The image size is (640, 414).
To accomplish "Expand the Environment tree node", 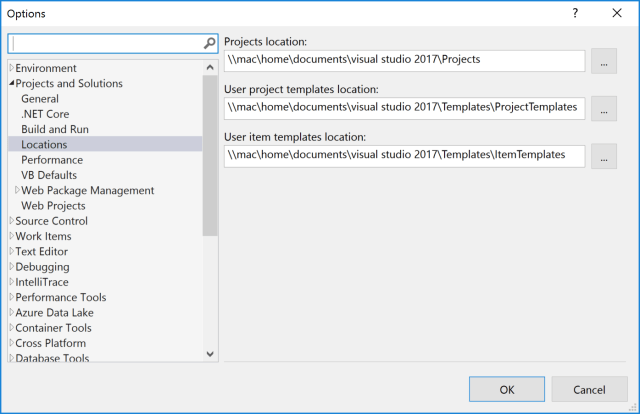I will (x=11, y=68).
